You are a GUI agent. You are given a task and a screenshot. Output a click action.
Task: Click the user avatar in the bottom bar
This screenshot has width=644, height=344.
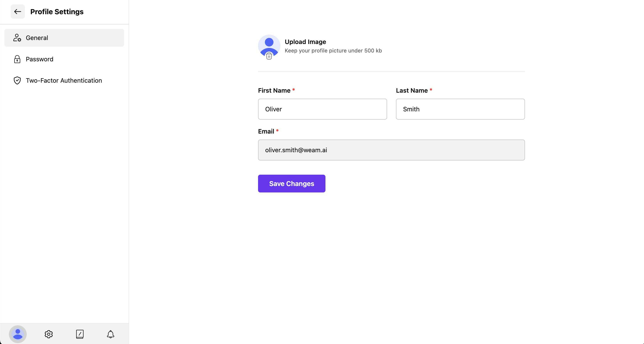pyautogui.click(x=18, y=334)
